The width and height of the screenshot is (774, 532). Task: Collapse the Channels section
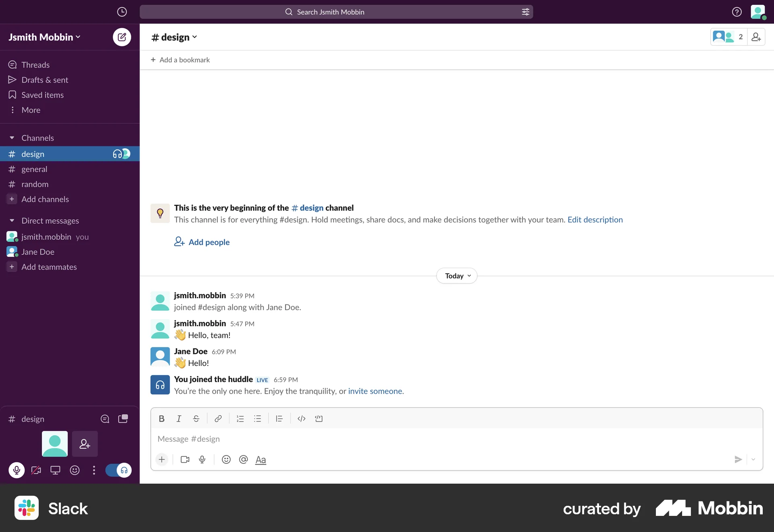pyautogui.click(x=12, y=137)
